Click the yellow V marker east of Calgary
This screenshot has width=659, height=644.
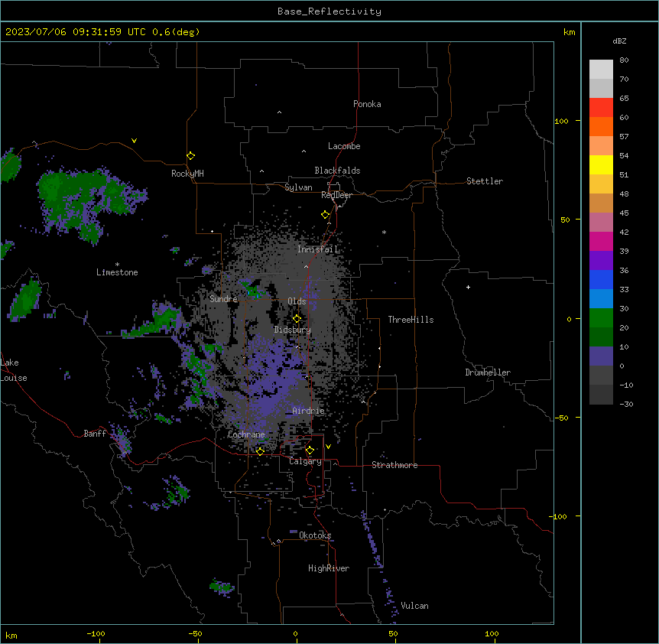328,447
